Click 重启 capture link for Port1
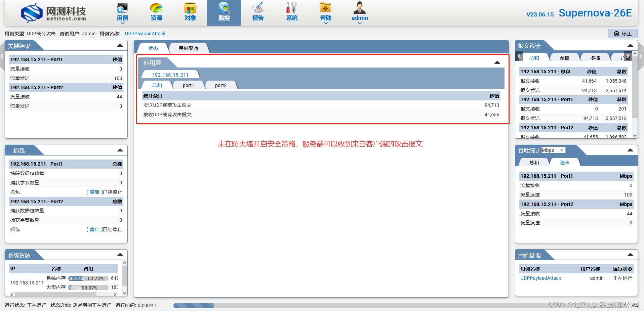This screenshot has height=311, width=644. (94, 192)
